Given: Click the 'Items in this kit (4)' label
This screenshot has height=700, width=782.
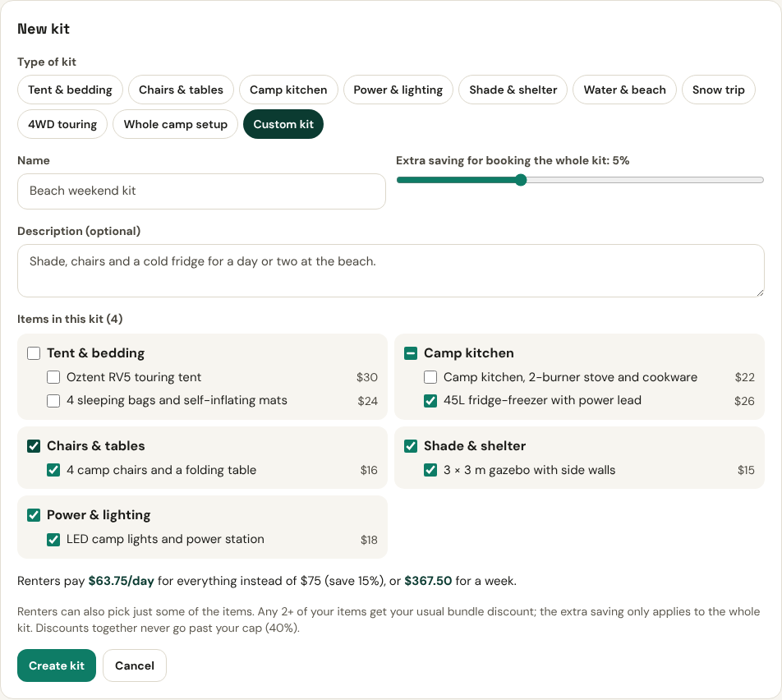Looking at the screenshot, I should point(70,319).
